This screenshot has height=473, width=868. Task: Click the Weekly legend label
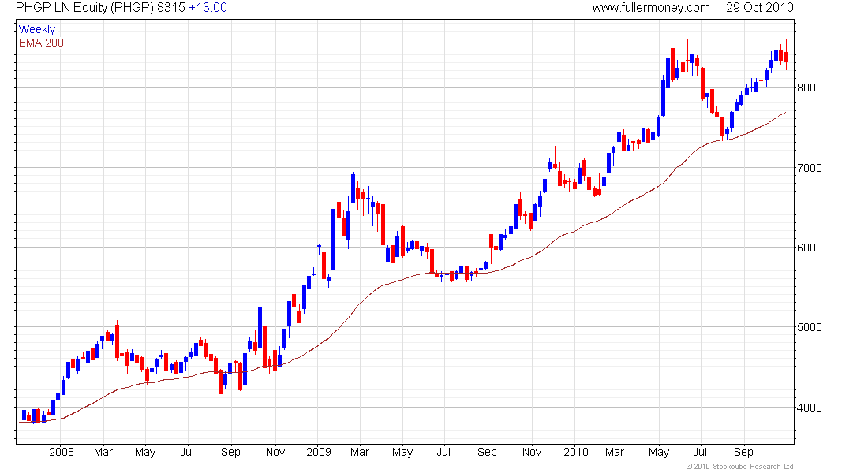pyautogui.click(x=37, y=29)
